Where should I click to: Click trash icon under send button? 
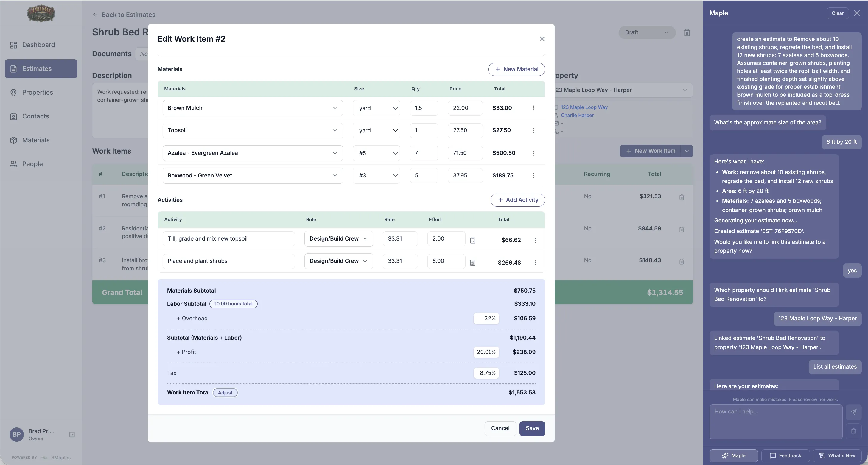(x=853, y=432)
